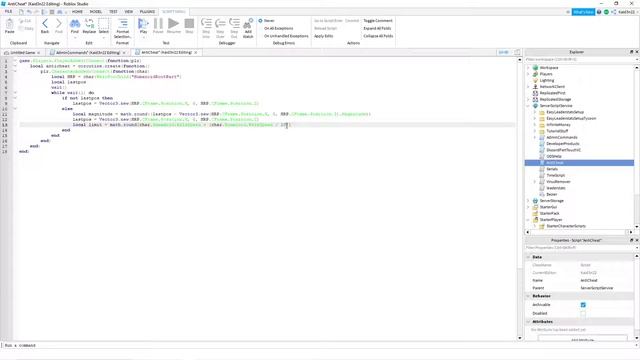Click the Fwd navigate arrow
The image size is (640, 360).
tap(59, 25)
